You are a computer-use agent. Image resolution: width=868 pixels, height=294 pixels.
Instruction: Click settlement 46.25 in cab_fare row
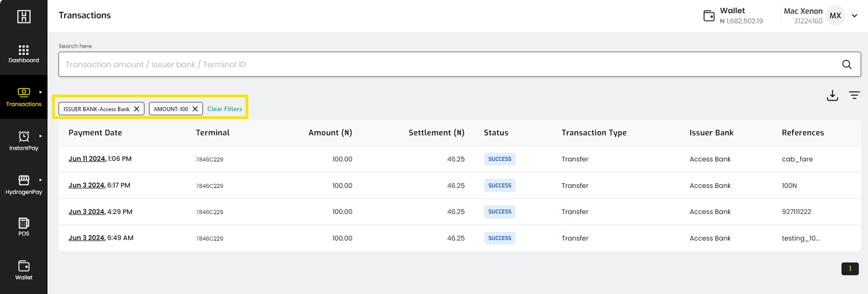pos(456,159)
